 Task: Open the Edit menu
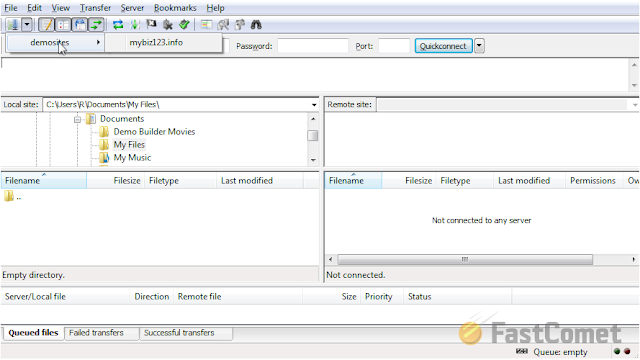click(34, 8)
